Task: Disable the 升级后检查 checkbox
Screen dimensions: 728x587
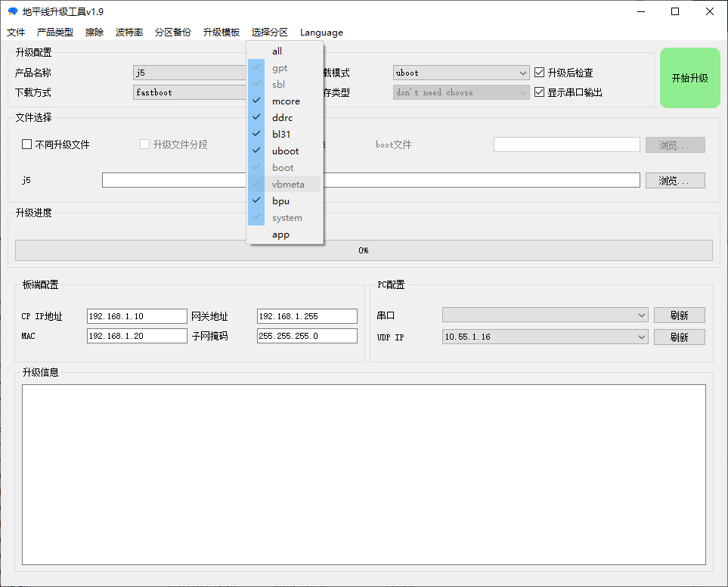Action: point(539,73)
